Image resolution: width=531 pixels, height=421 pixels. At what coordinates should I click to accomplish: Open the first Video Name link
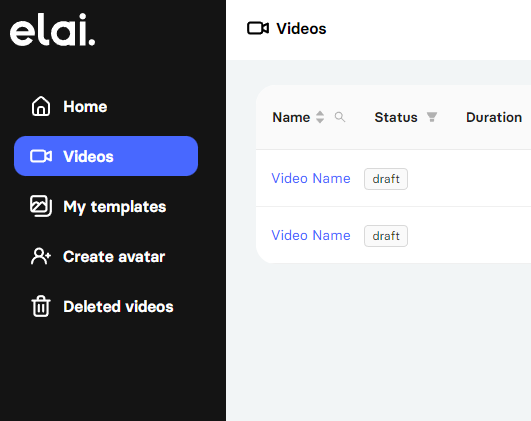coord(311,178)
